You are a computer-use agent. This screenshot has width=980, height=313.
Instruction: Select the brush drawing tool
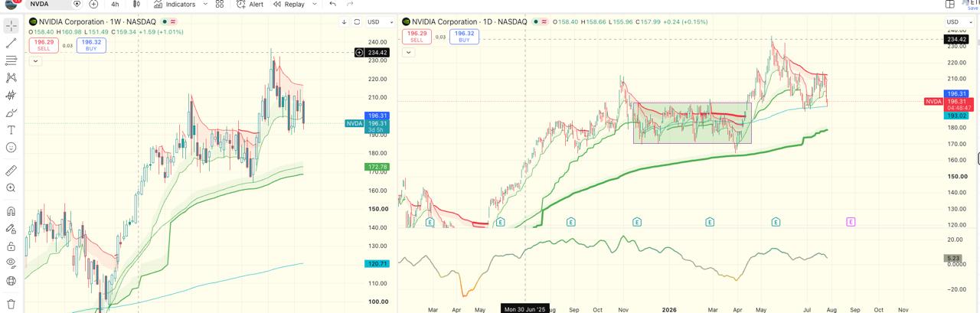pos(11,113)
